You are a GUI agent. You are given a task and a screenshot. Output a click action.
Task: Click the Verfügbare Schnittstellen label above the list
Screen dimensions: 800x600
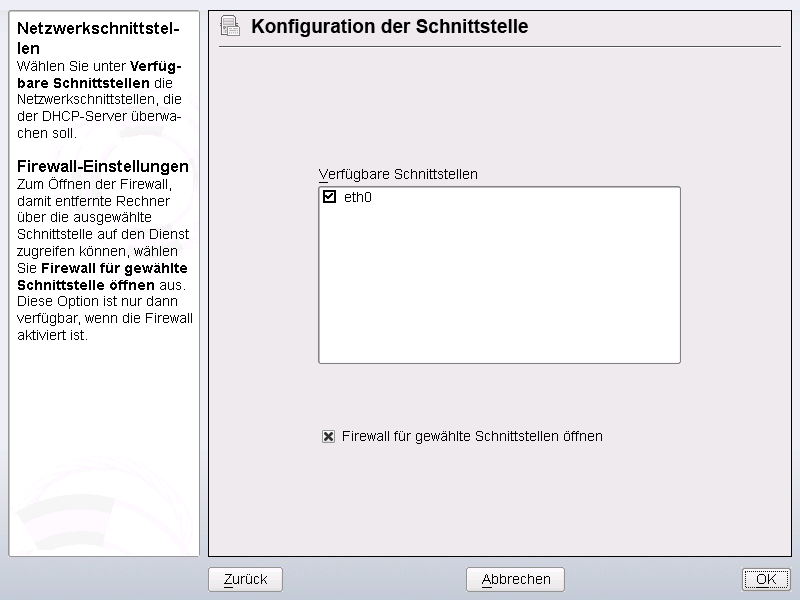pyautogui.click(x=398, y=174)
